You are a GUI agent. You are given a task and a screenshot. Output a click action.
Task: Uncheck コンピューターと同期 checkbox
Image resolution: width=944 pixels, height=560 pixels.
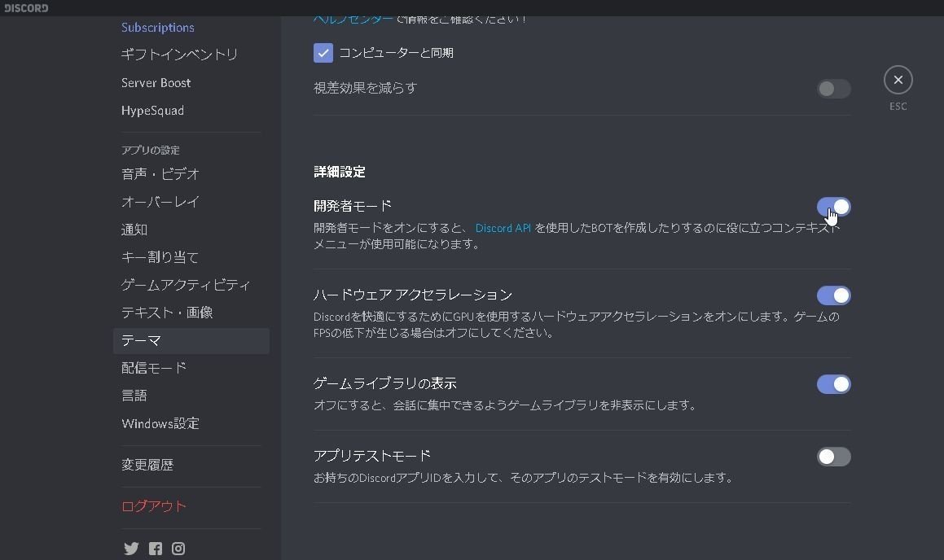pos(323,53)
